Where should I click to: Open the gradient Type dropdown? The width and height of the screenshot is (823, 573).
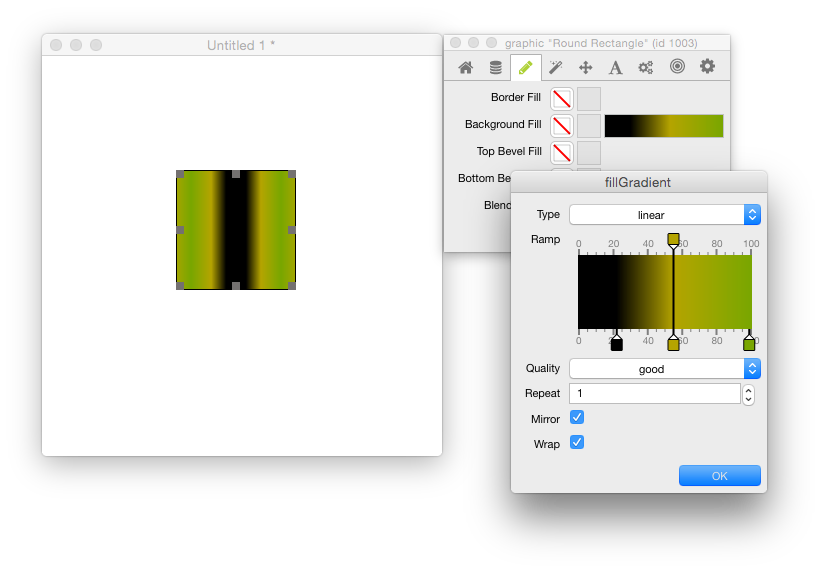pos(665,215)
